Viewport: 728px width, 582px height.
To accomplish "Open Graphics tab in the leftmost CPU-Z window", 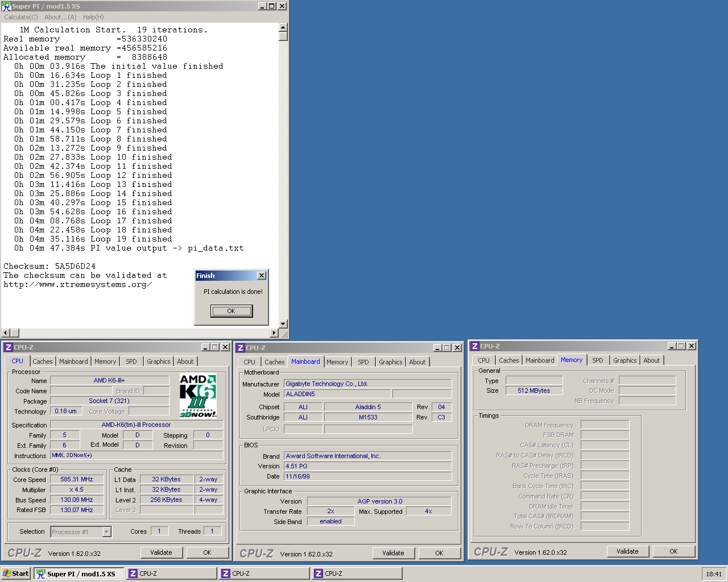I will [x=159, y=361].
